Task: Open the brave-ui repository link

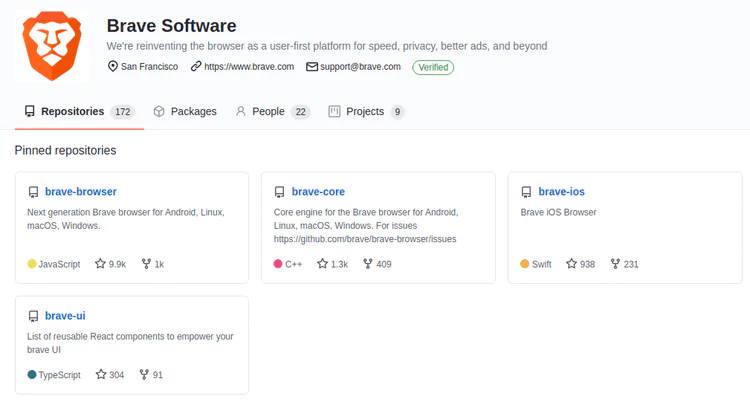Action: click(x=65, y=316)
